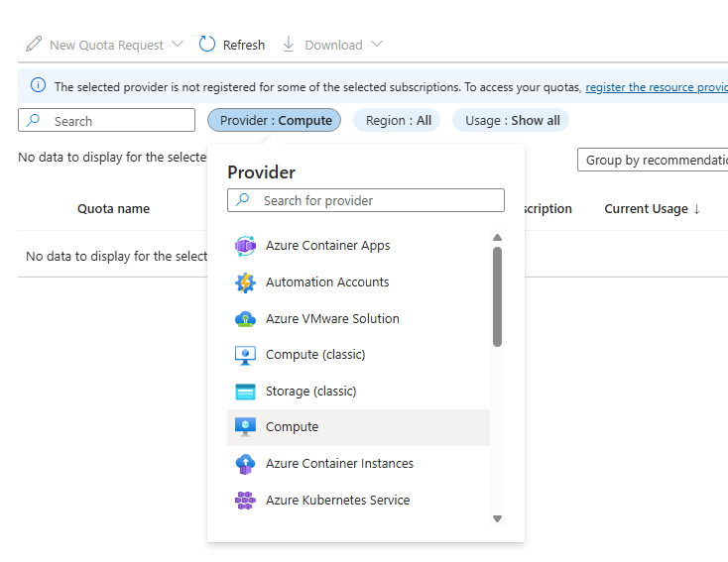728x562 pixels.
Task: Click the Compute (classic) monitor icon
Action: [x=245, y=355]
